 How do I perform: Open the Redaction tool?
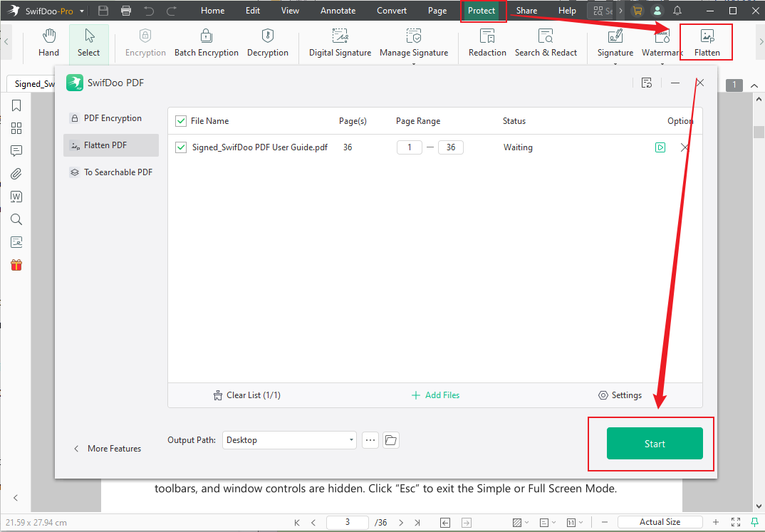click(487, 43)
